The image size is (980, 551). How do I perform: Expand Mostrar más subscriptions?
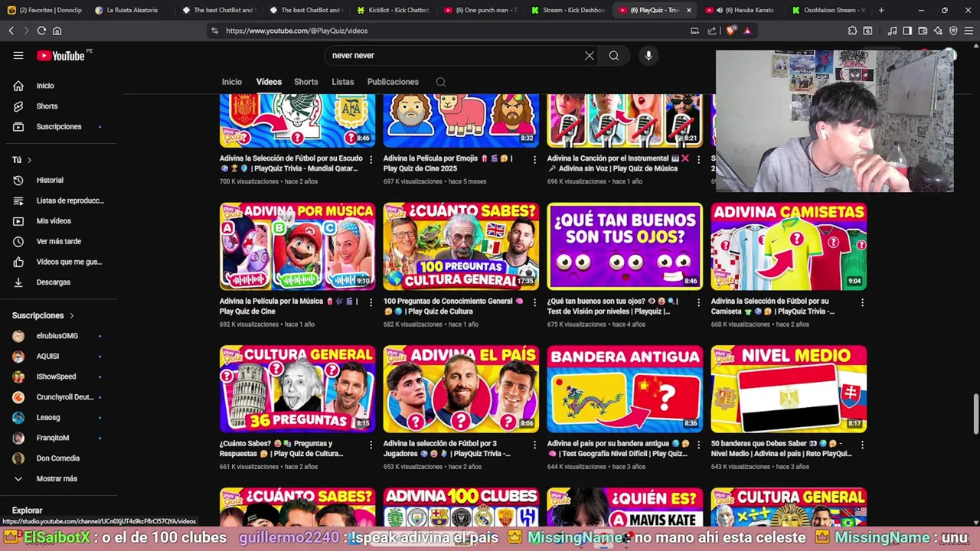click(55, 478)
